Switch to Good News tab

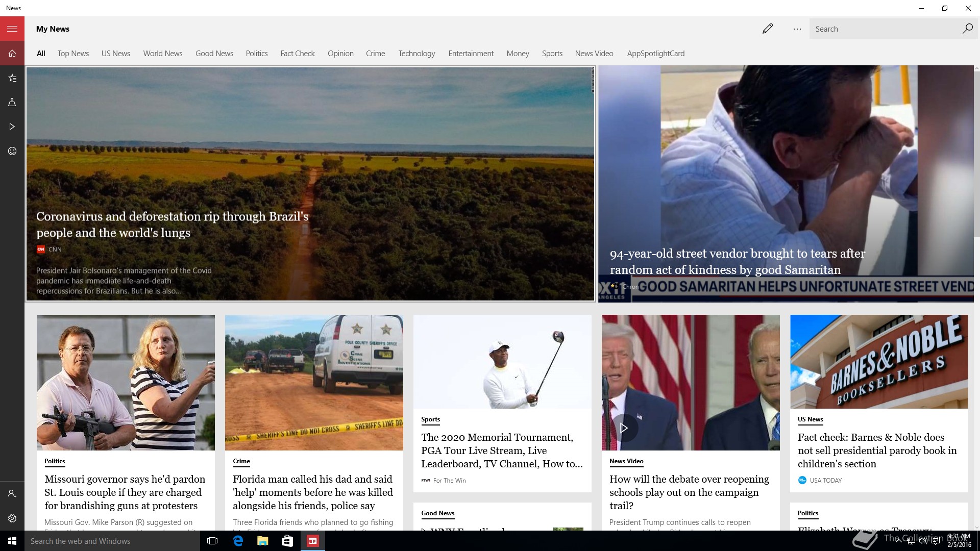click(x=214, y=54)
